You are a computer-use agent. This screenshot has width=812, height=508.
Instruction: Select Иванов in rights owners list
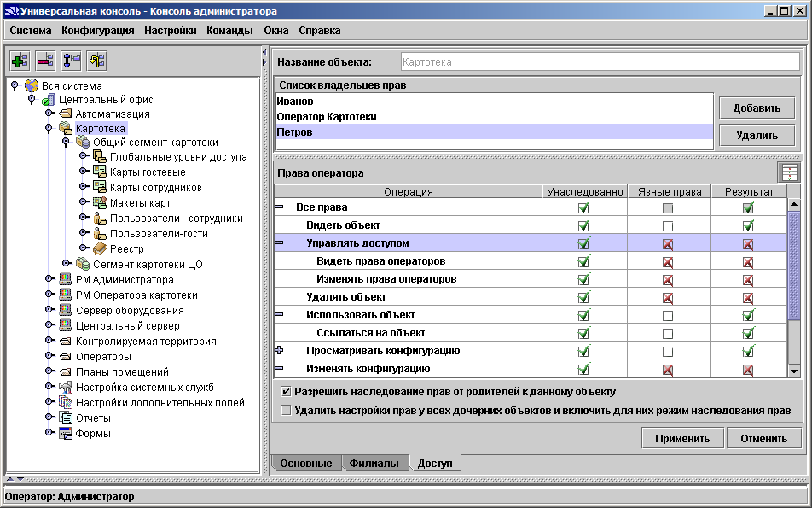coord(494,101)
